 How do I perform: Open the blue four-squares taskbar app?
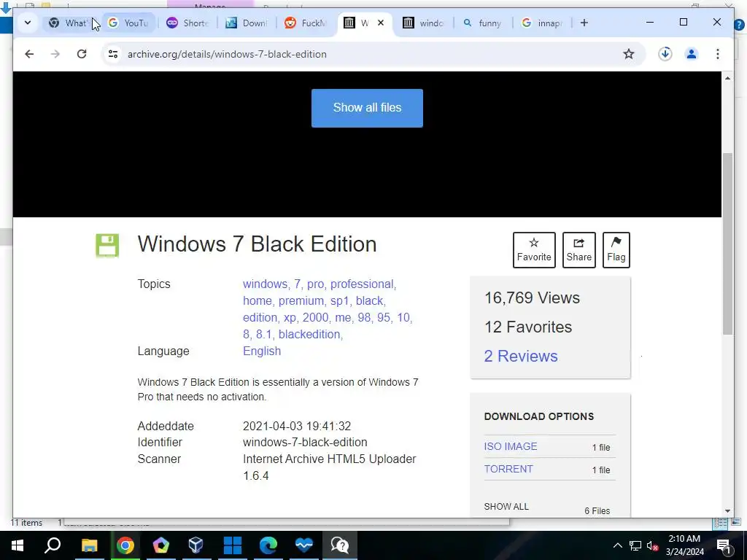point(233,545)
